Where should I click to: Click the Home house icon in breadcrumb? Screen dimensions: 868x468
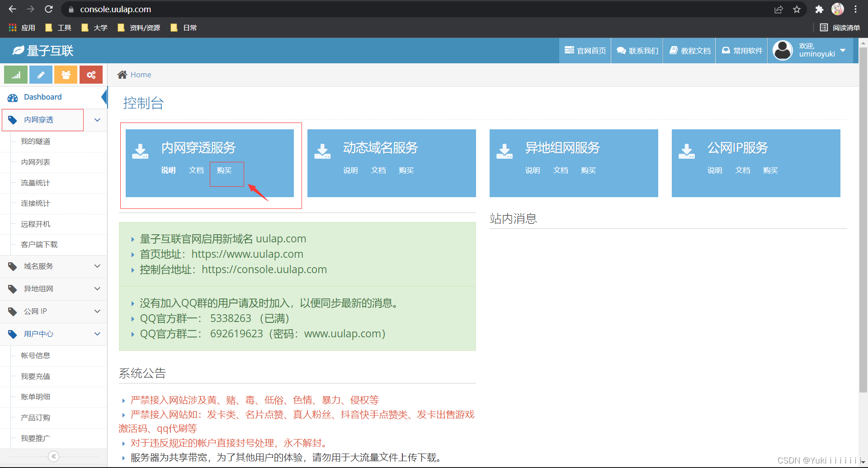coord(122,75)
